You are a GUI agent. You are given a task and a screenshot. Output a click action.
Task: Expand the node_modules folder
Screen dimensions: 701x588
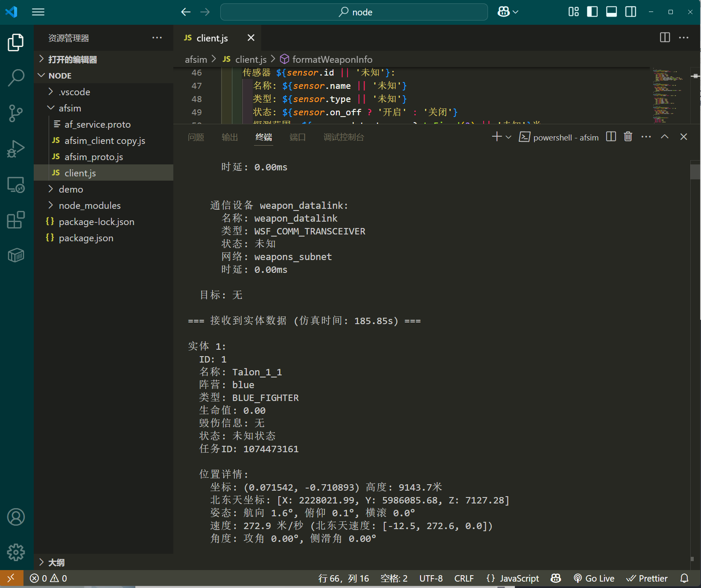[103, 205]
